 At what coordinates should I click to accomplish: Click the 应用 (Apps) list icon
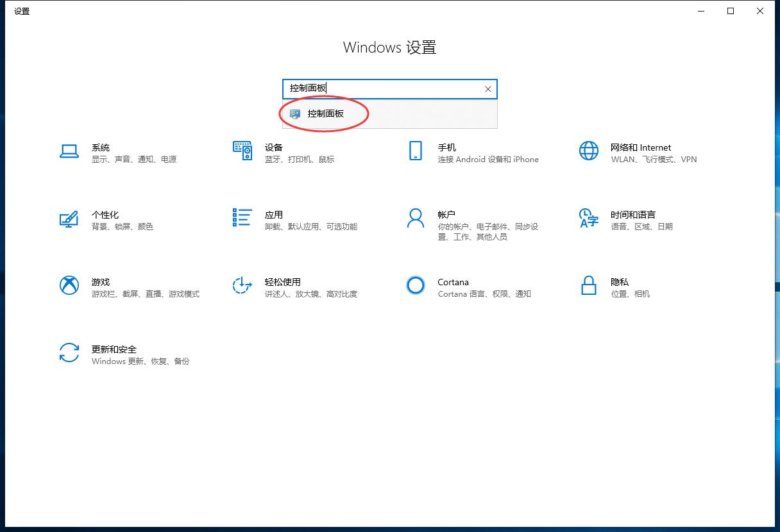pos(242,218)
